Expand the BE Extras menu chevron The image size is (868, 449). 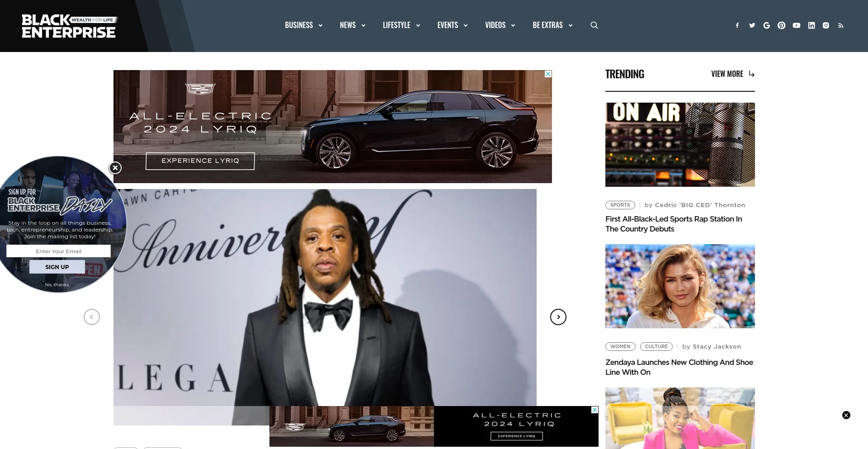(571, 26)
